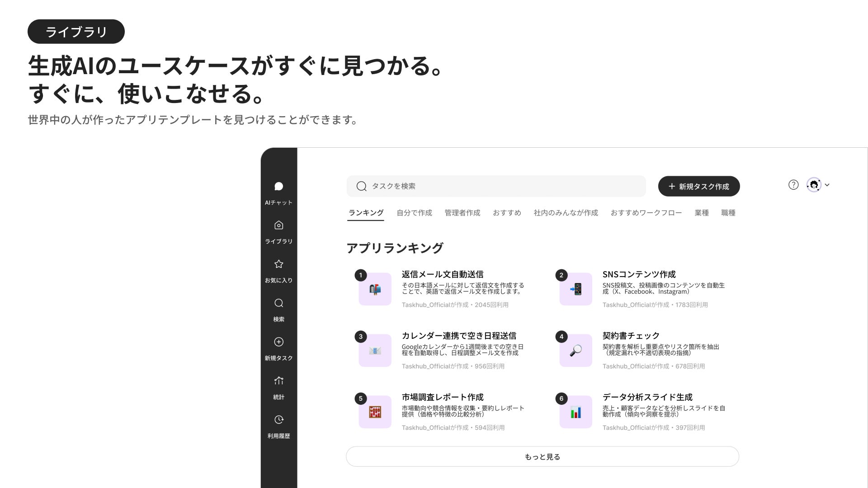Screen dimensions: 868x488
Task: Click the ライブラリ home icon in sidebar
Action: coord(278,225)
